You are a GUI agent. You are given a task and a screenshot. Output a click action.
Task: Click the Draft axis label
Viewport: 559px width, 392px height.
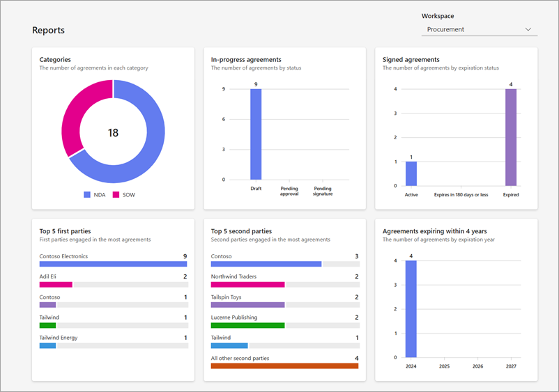click(x=256, y=189)
